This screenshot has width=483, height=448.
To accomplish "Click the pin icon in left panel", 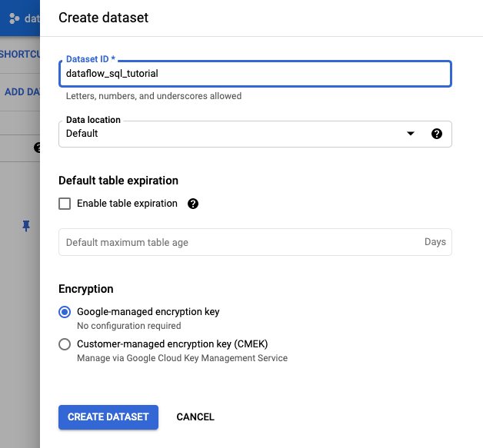I will (26, 226).
